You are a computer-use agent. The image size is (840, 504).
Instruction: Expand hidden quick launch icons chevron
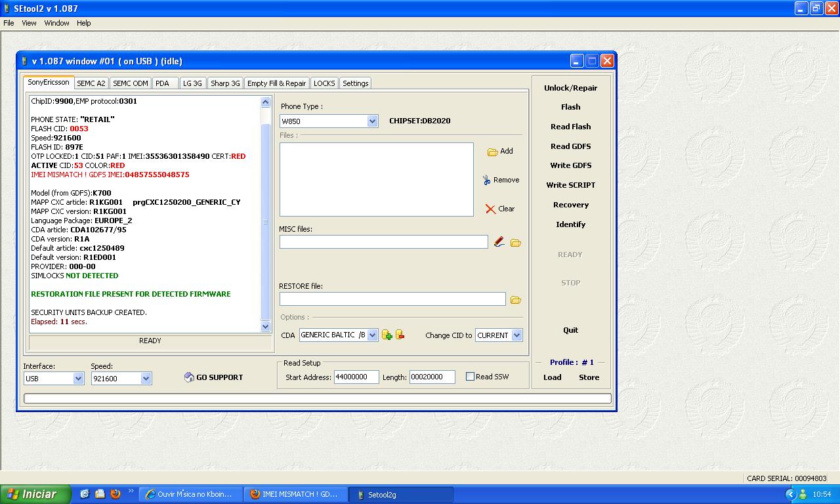(131, 491)
